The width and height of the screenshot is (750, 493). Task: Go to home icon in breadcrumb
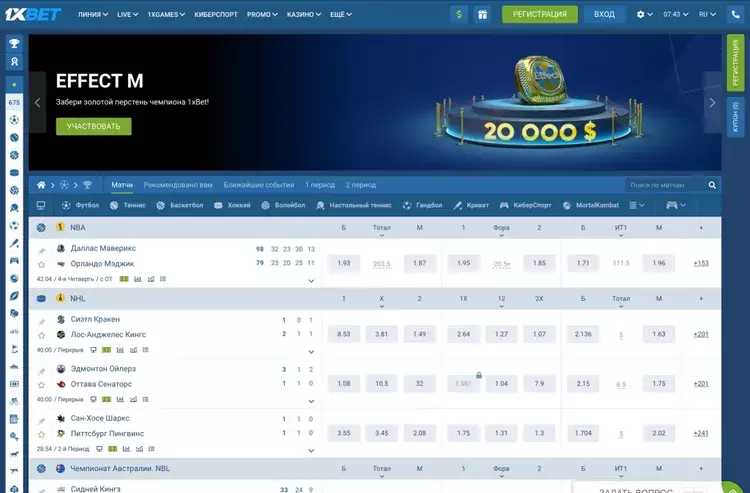point(41,185)
